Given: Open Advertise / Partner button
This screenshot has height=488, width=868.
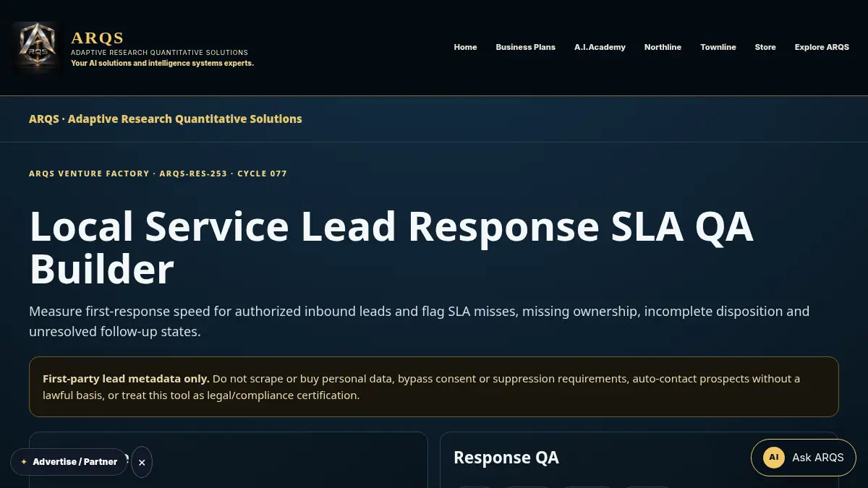Looking at the screenshot, I should 69,461.
